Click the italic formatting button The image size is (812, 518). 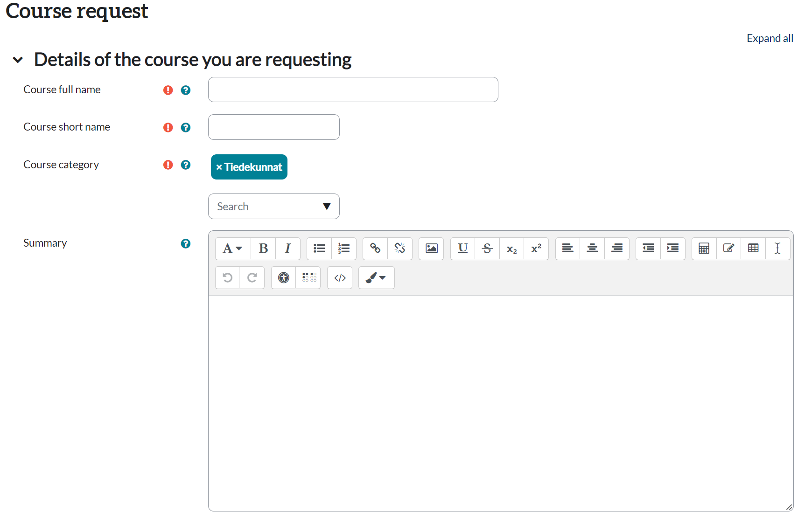(x=288, y=249)
